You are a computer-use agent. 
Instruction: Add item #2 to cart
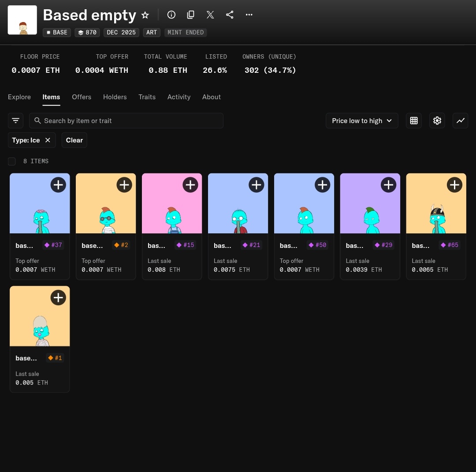[124, 185]
